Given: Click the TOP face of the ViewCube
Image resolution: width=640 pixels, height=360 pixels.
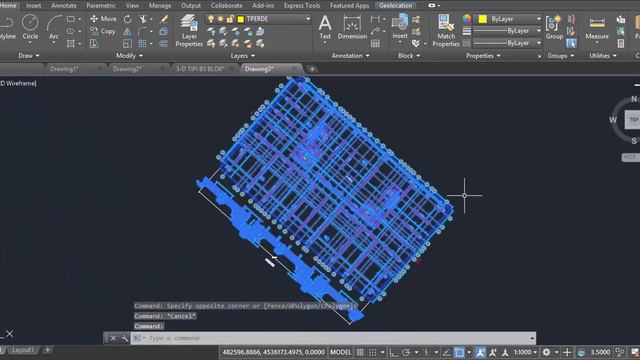Looking at the screenshot, I should point(633,120).
